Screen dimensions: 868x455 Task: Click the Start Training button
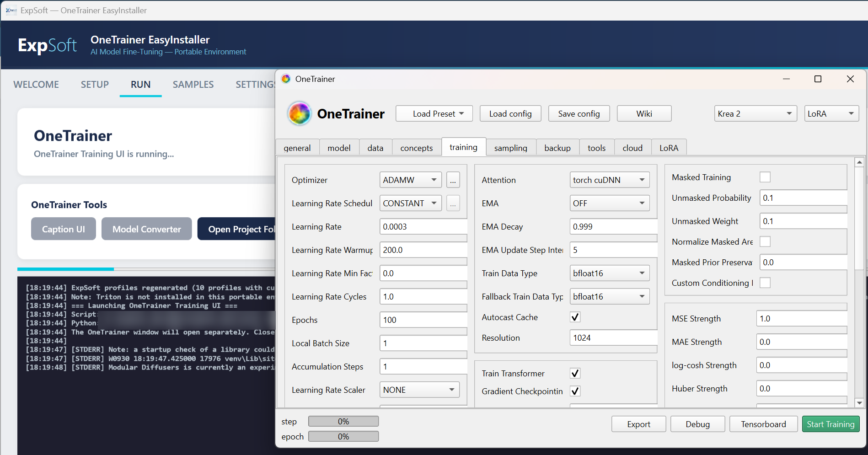pos(830,424)
